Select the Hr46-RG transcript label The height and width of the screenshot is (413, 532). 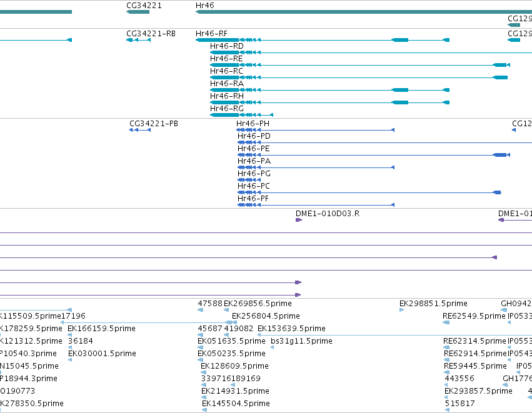tap(227, 109)
